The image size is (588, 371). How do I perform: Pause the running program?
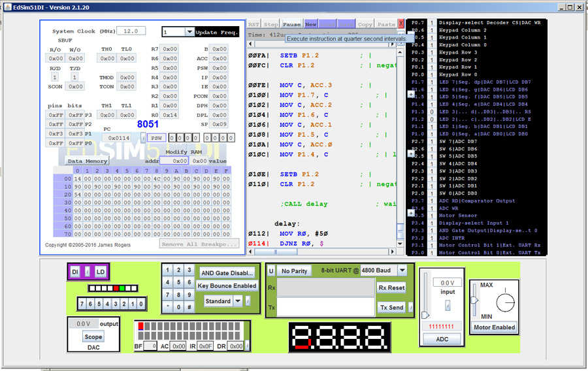point(292,24)
